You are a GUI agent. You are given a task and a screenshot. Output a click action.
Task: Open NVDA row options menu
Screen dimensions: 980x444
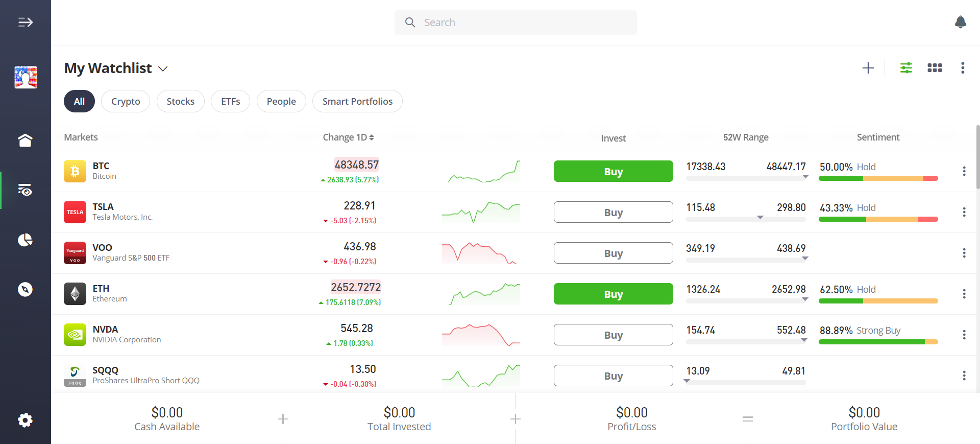pos(964,335)
